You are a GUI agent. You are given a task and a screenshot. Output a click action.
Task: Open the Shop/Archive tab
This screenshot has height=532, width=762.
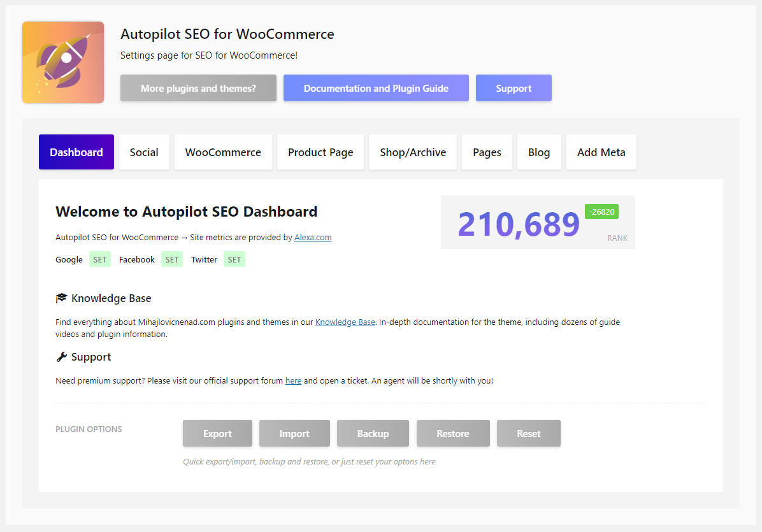tap(412, 152)
